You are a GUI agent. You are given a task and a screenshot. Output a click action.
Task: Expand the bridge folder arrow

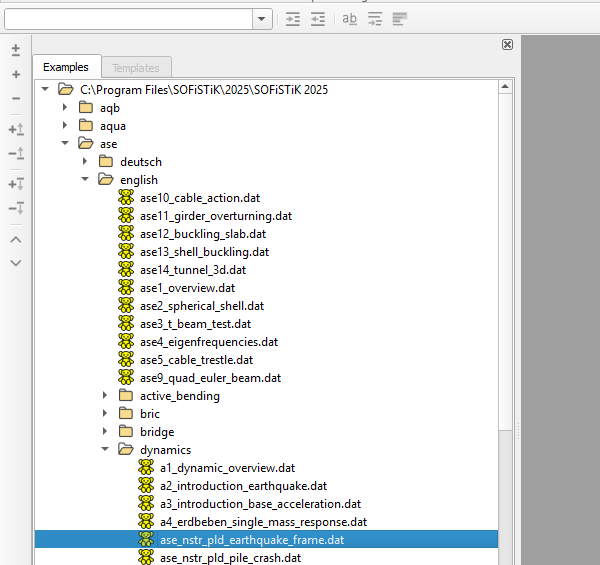point(105,431)
